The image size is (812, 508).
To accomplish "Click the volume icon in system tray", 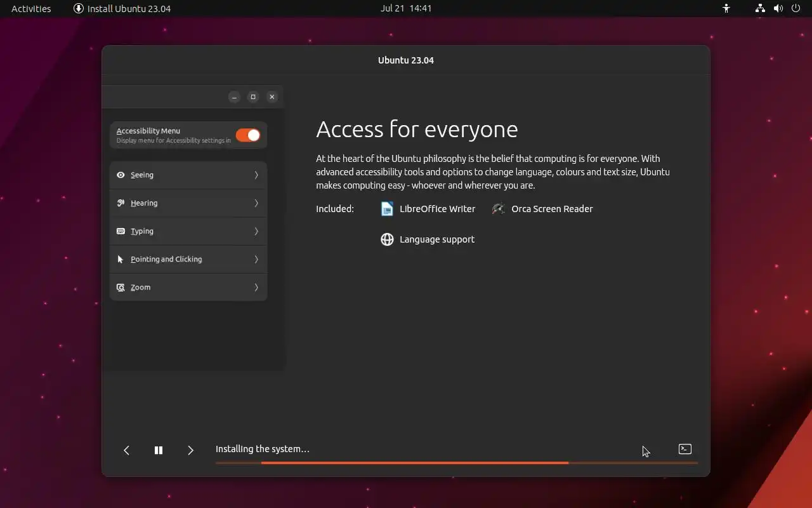I will pos(778,8).
